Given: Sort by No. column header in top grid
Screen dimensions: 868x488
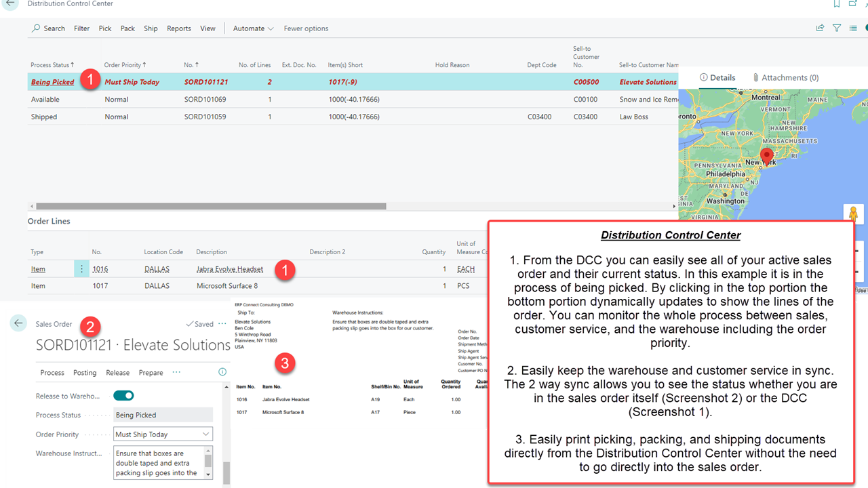Looking at the screenshot, I should (191, 65).
